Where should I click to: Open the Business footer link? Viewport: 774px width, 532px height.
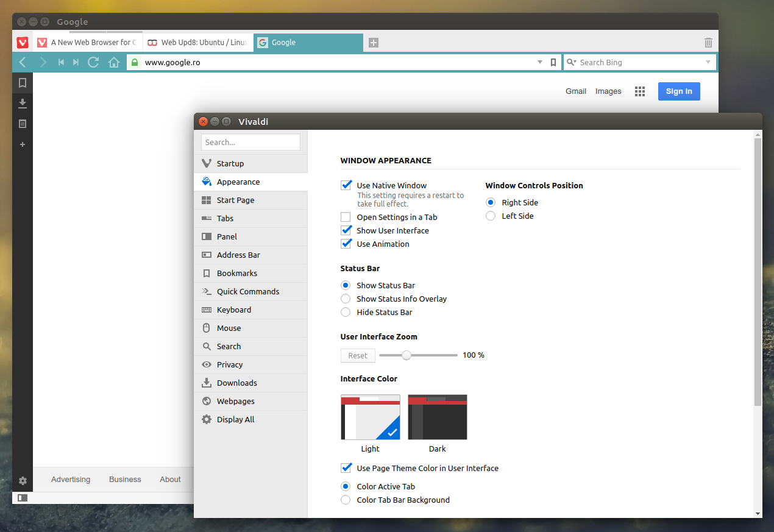pyautogui.click(x=125, y=480)
